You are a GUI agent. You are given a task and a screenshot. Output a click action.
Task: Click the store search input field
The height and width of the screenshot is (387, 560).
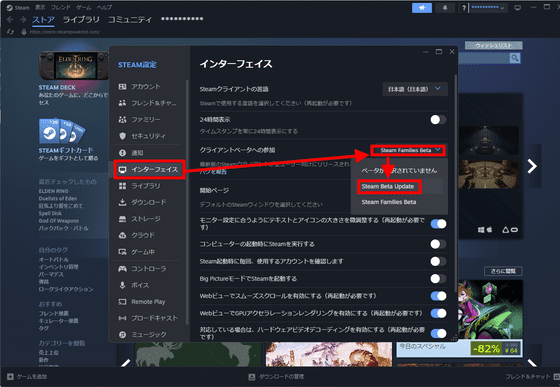tap(484, 58)
